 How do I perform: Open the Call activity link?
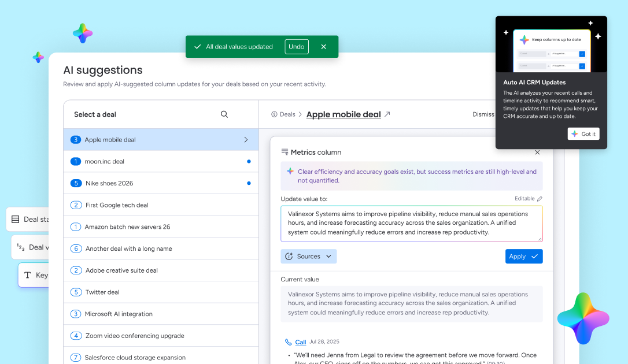tap(300, 342)
